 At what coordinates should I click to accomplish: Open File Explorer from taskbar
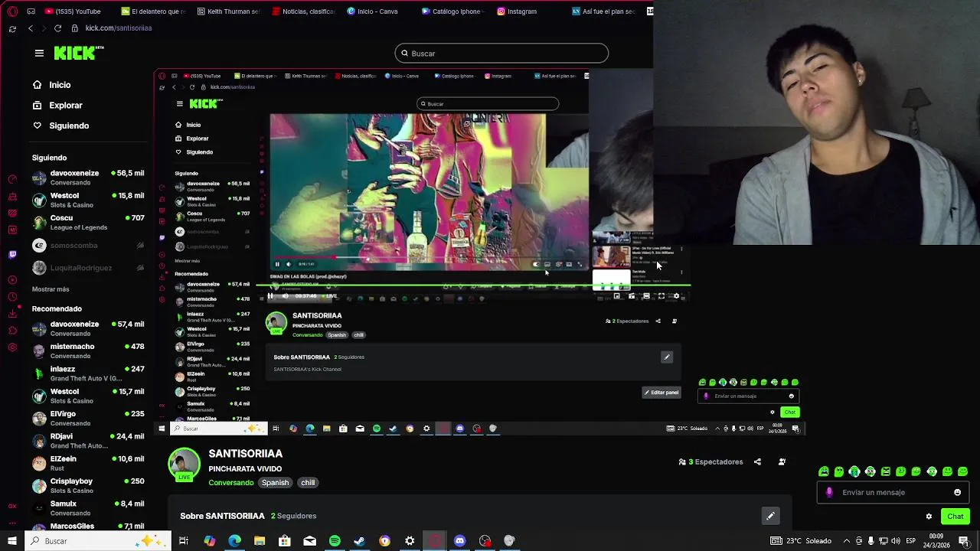click(260, 541)
